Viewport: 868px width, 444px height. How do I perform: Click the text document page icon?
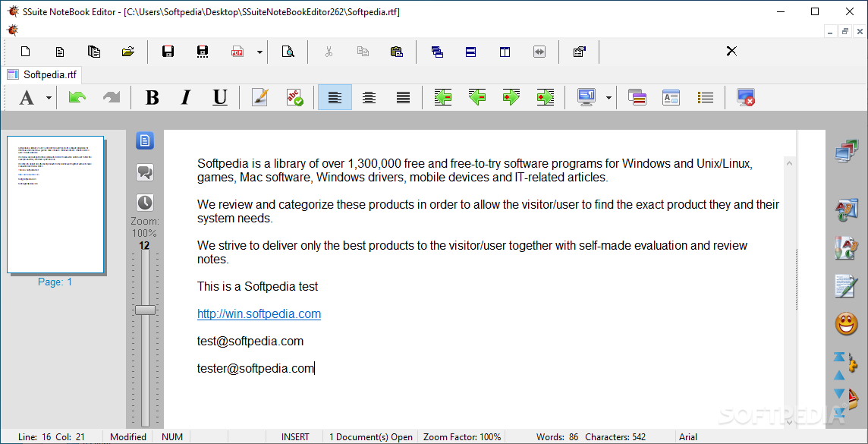coord(60,52)
